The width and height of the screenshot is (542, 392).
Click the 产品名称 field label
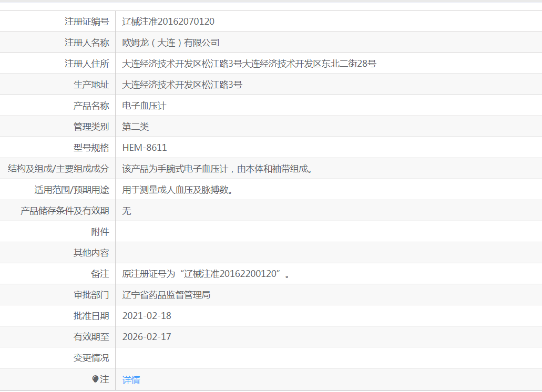91,106
